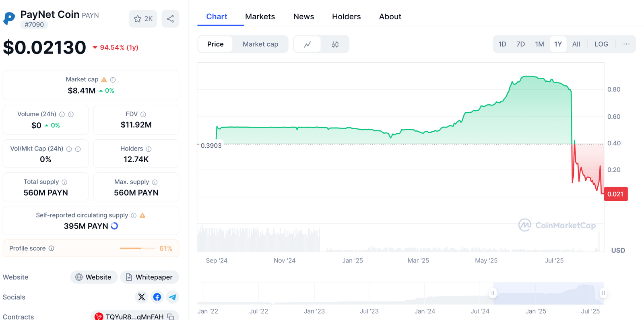Screen dimensions: 644x320
Task: Select the 1D time range
Action: click(x=502, y=44)
